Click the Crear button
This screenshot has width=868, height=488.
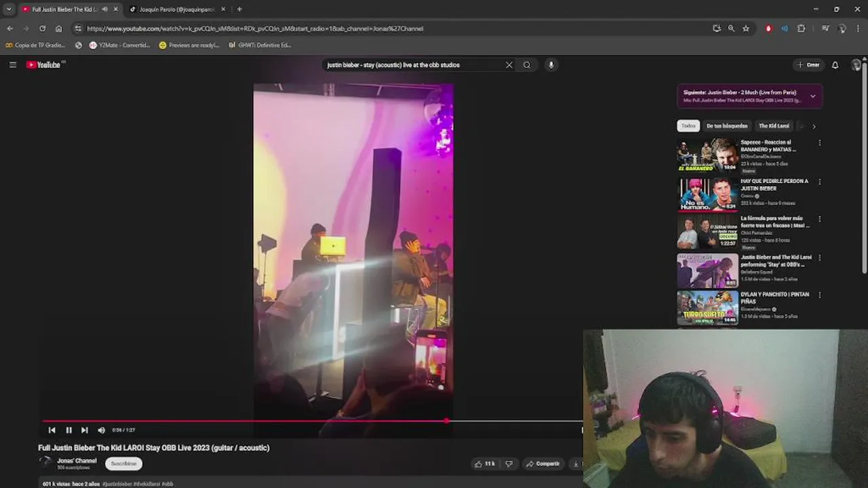tap(808, 65)
